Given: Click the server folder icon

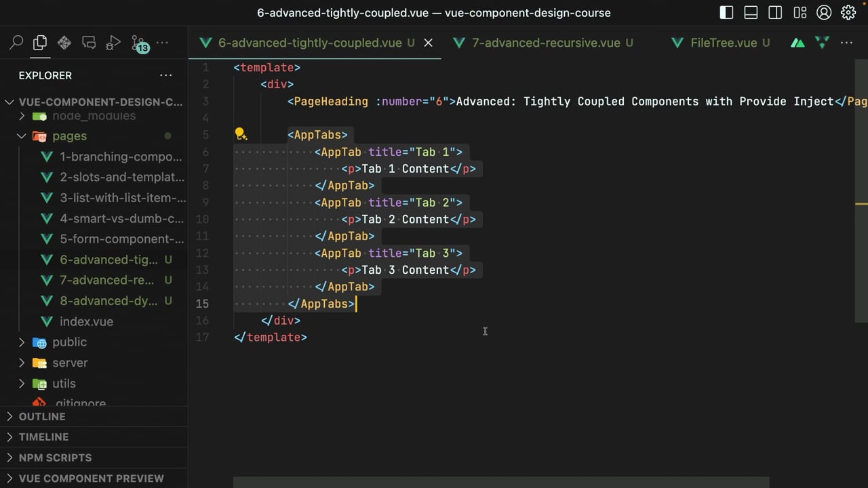Looking at the screenshot, I should point(40,363).
